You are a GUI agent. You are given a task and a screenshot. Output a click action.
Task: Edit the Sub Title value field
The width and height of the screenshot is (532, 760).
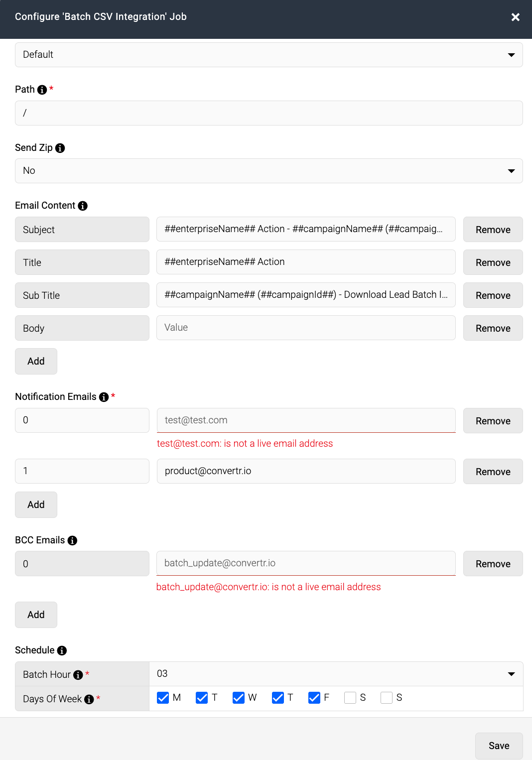tap(306, 295)
